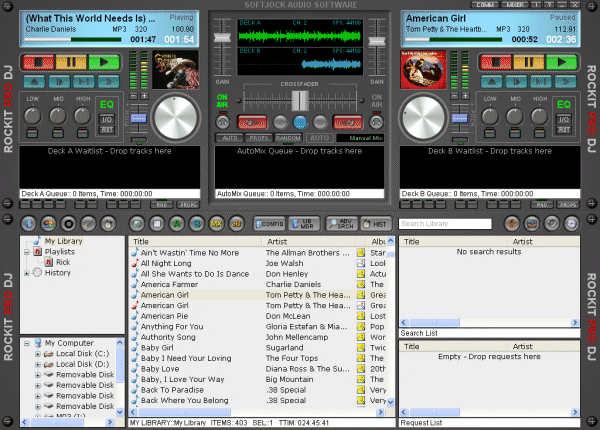Image resolution: width=600 pixels, height=430 pixels.
Task: Click the Deck A crossfader handle
Action: [x=300, y=101]
